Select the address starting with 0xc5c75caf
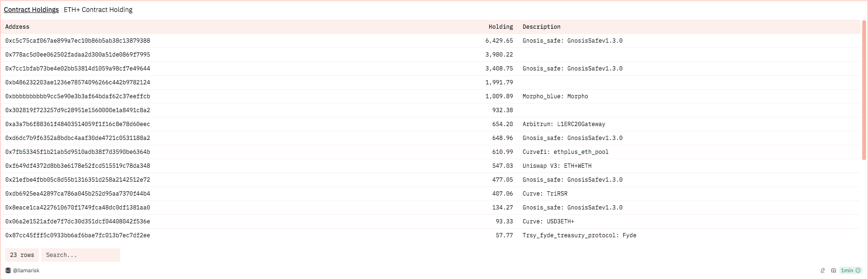Image resolution: width=868 pixels, height=279 pixels. pyautogui.click(x=78, y=41)
